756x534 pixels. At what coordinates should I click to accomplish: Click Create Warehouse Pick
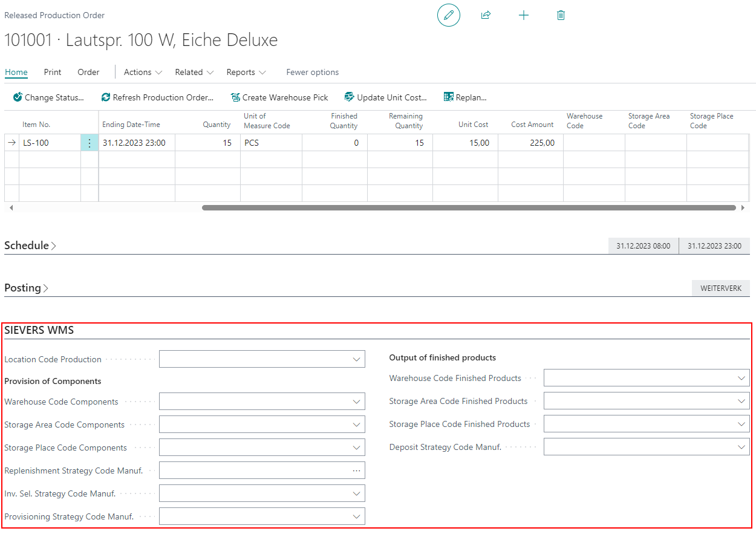(279, 97)
